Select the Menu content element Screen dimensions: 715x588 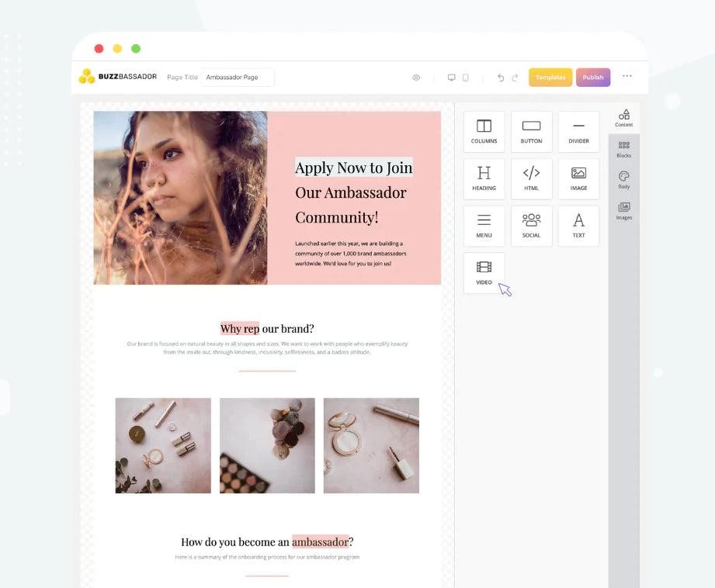[484, 226]
